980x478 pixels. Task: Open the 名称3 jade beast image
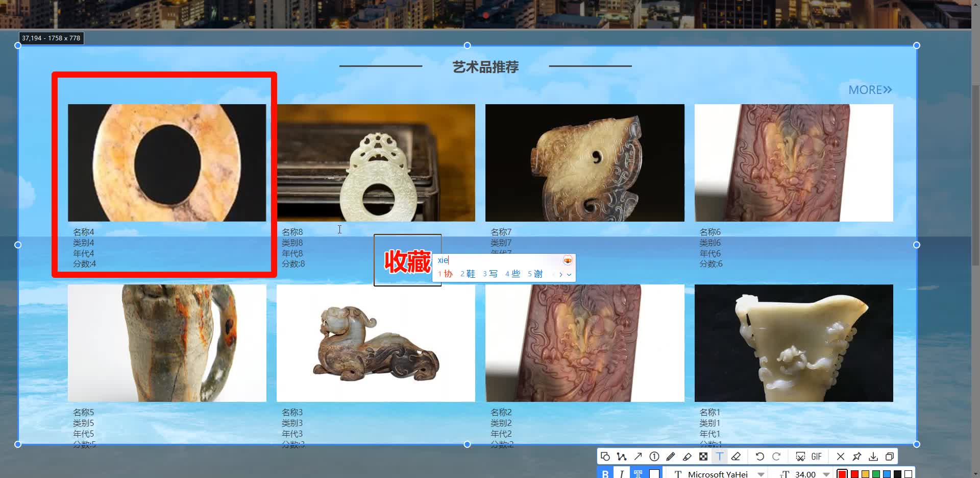tap(376, 343)
